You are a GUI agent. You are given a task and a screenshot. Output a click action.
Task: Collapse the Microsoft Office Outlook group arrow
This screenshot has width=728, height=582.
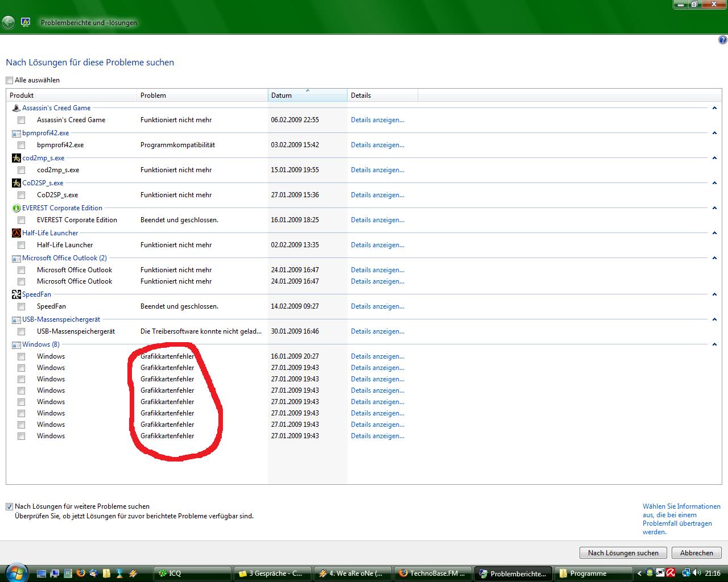714,258
